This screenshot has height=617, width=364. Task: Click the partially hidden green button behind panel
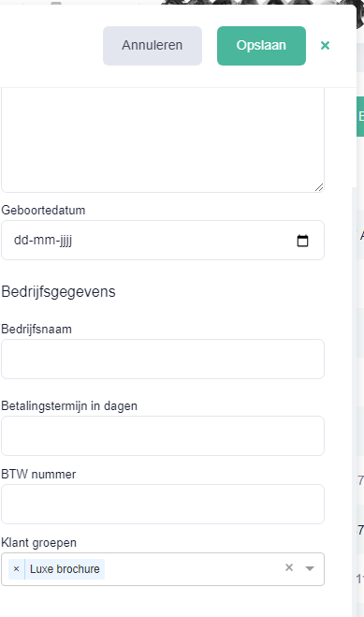360,116
